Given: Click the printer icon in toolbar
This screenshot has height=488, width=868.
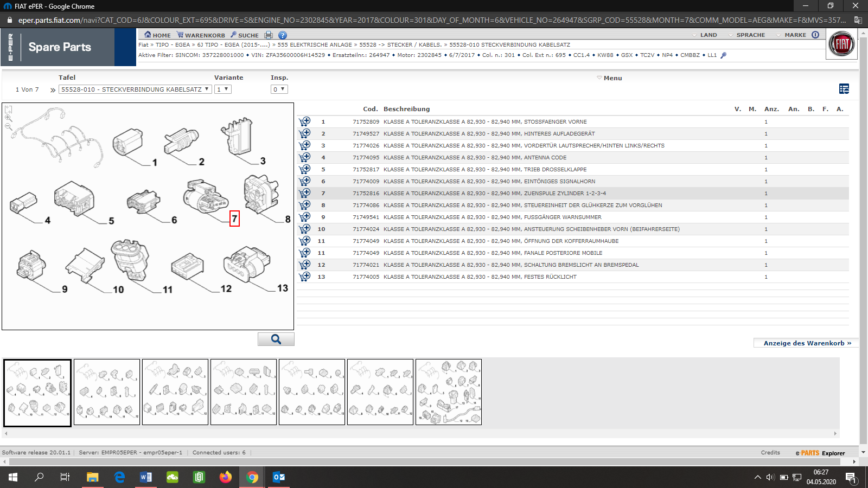Looking at the screenshot, I should tap(268, 35).
